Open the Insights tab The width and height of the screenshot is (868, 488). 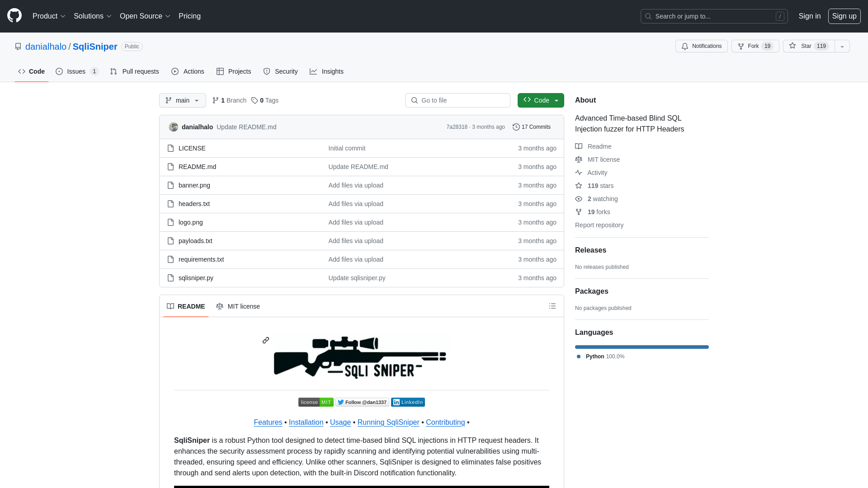[x=326, y=71]
